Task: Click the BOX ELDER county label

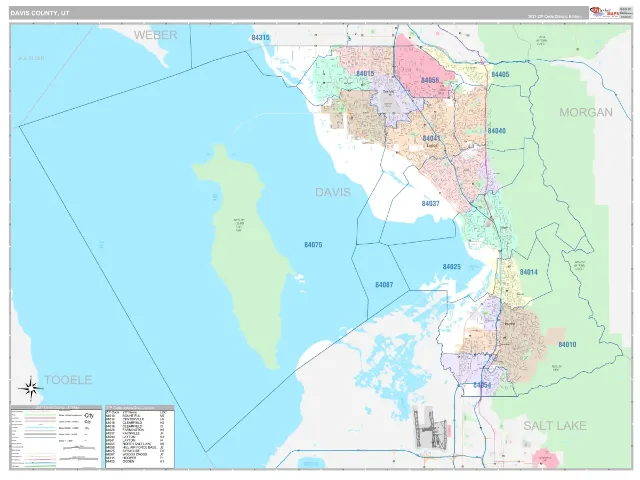Action: pos(31,58)
